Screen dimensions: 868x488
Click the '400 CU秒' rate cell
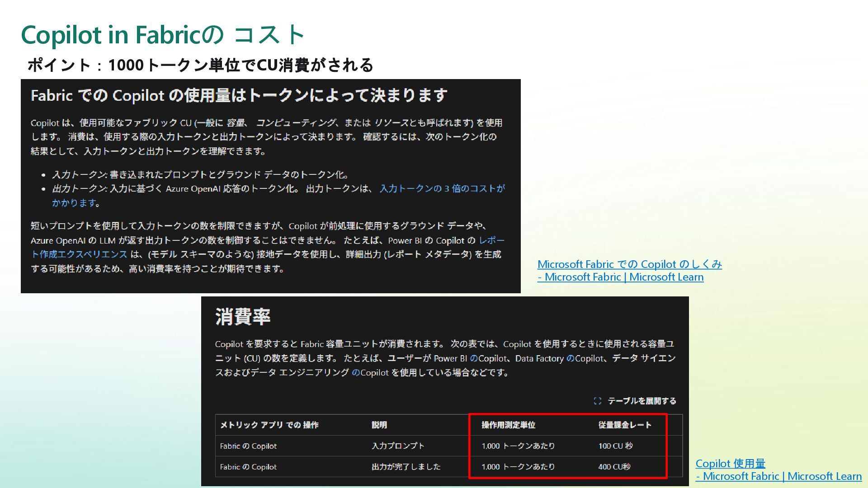click(614, 467)
